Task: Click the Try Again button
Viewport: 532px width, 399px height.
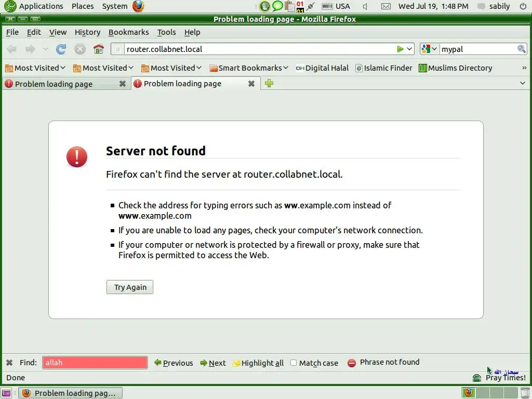Action: coord(130,287)
